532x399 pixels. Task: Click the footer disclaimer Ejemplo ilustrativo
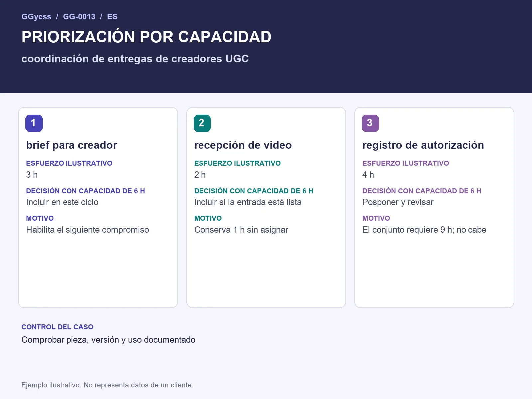pos(107,385)
